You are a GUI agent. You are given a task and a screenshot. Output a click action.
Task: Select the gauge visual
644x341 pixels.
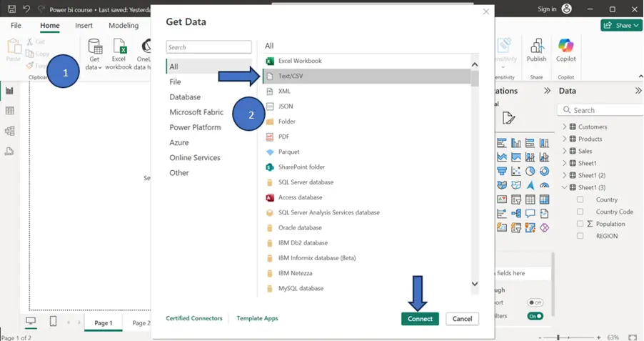tap(544, 186)
